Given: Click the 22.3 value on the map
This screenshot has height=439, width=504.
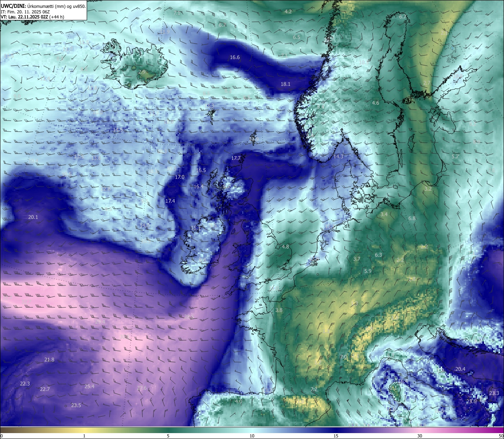Looking at the screenshot, I should [x=25, y=384].
